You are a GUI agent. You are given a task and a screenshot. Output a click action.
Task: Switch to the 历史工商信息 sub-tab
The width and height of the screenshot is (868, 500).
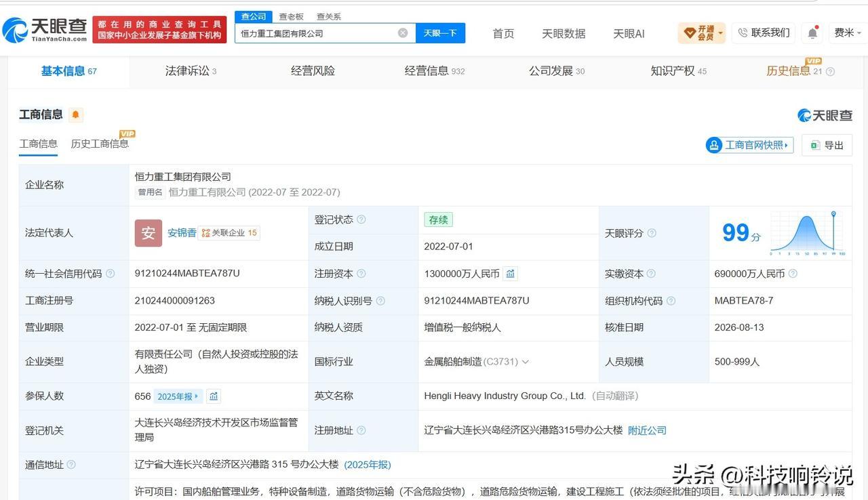(x=100, y=144)
